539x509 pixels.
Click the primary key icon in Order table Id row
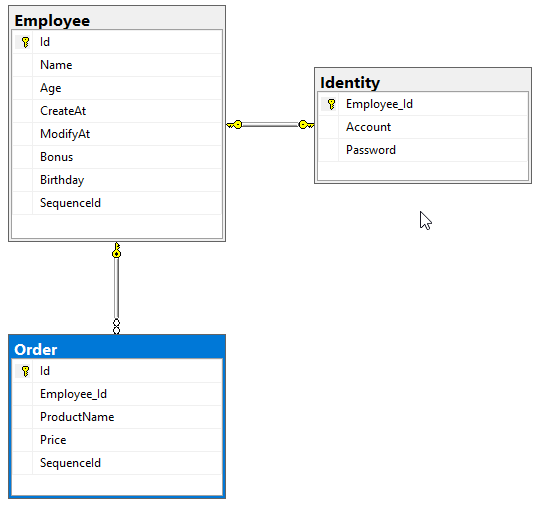pos(25,371)
